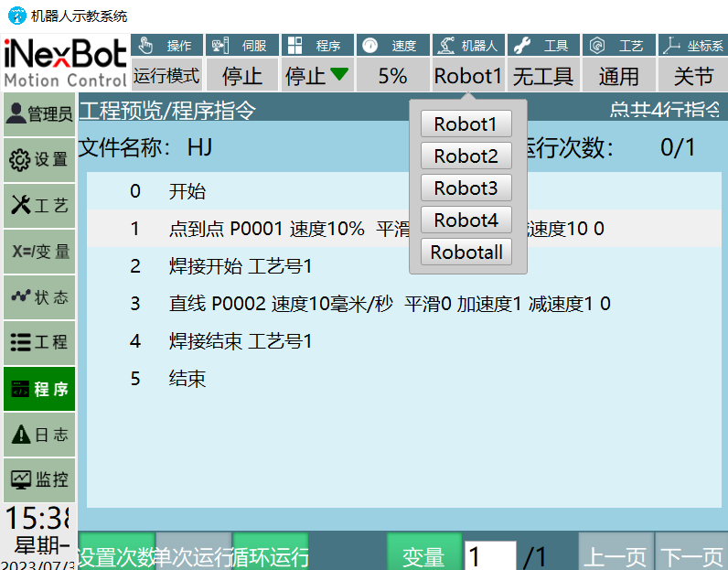
Task: Select instruction line 3 直线 P0002
Action: [384, 304]
